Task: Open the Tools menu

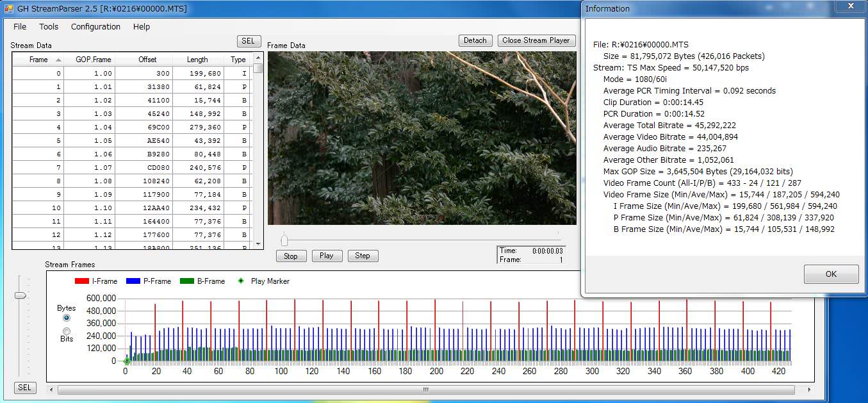Action: [49, 27]
